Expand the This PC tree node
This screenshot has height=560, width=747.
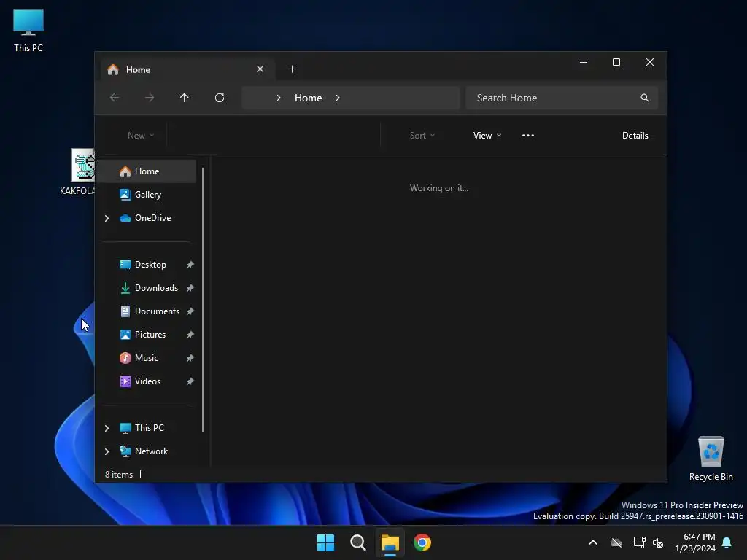point(107,428)
